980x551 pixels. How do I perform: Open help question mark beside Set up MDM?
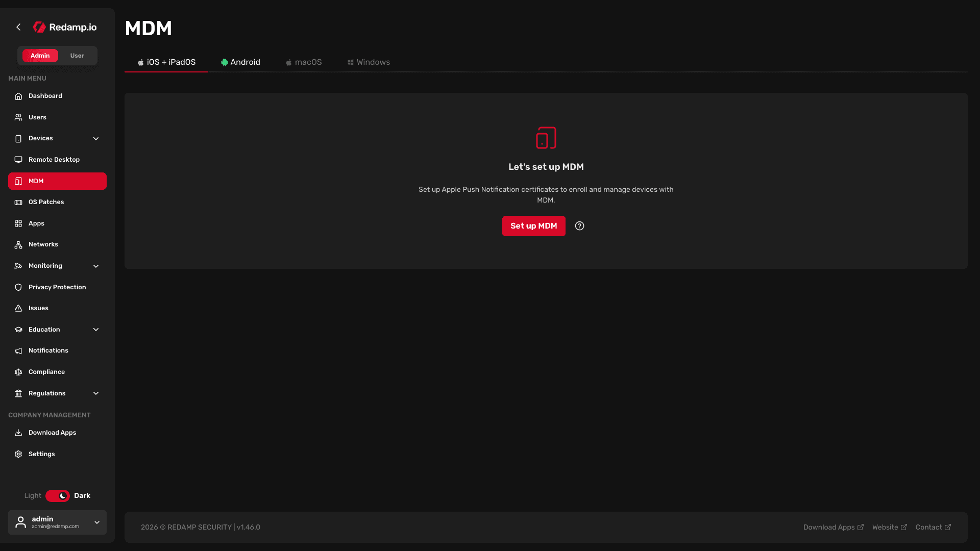tap(579, 226)
